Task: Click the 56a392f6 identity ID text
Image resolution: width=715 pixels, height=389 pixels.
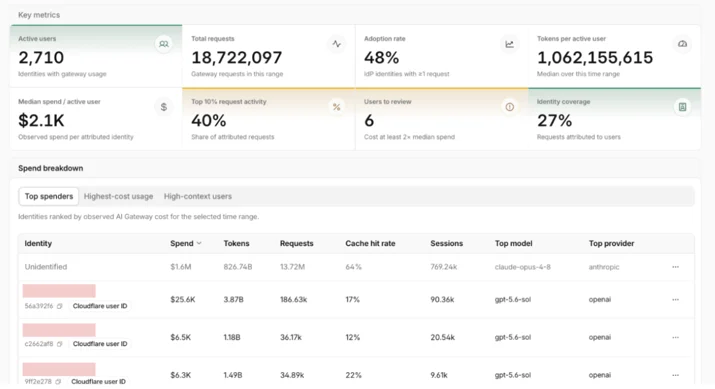Action: pyautogui.click(x=39, y=306)
